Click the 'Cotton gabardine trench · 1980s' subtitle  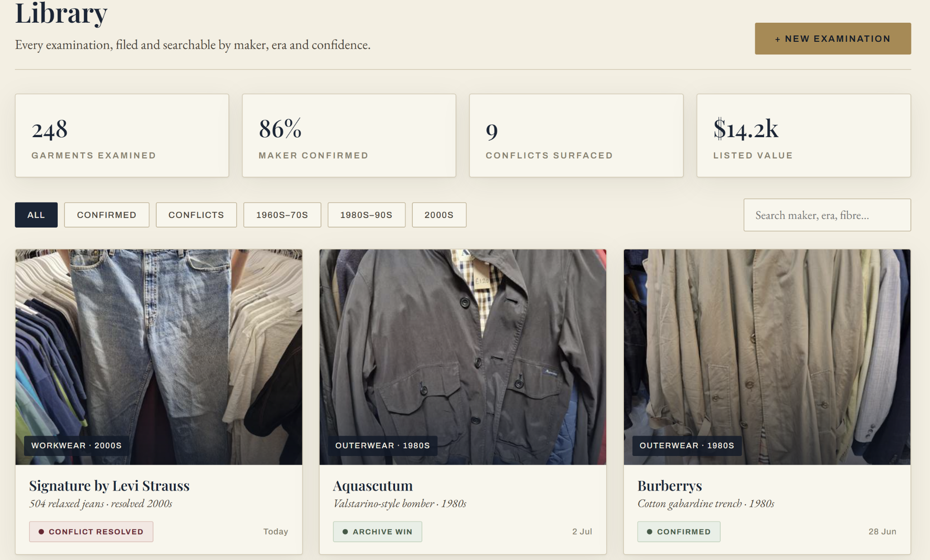click(706, 504)
